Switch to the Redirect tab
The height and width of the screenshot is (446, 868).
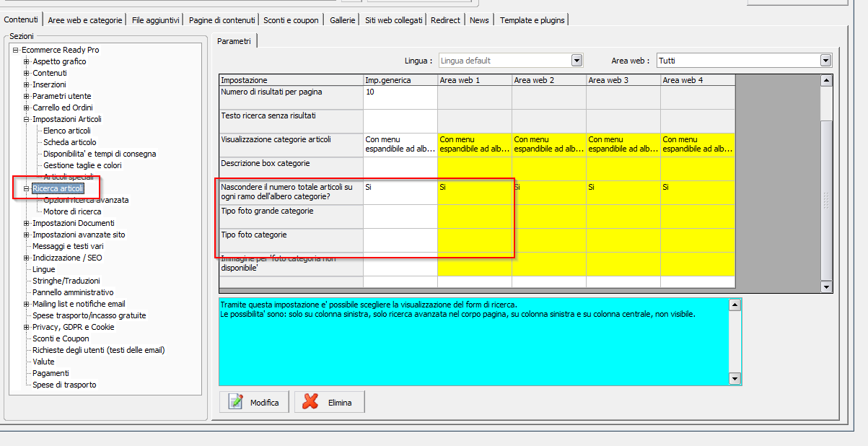pos(445,20)
